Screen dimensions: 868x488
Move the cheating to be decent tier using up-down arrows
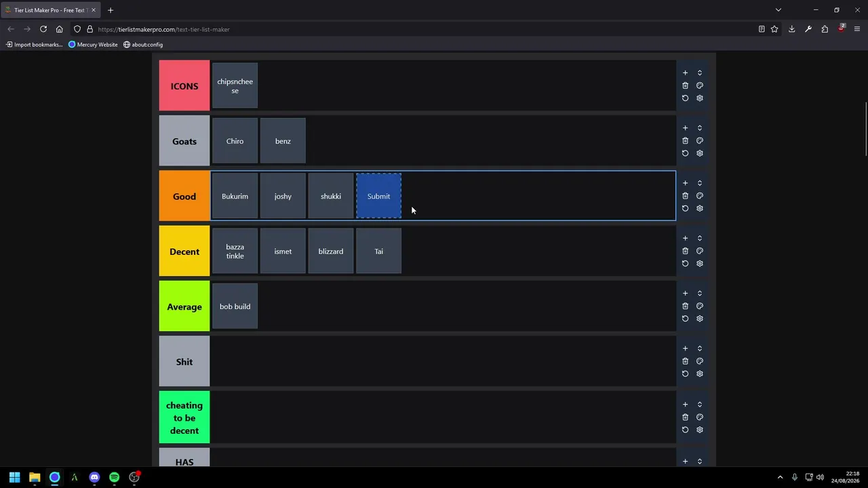[x=700, y=405]
